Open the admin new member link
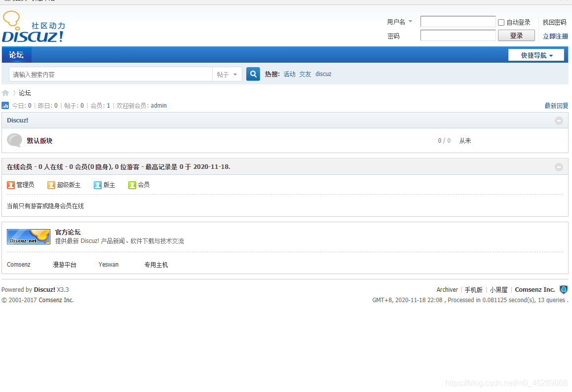 pos(159,106)
